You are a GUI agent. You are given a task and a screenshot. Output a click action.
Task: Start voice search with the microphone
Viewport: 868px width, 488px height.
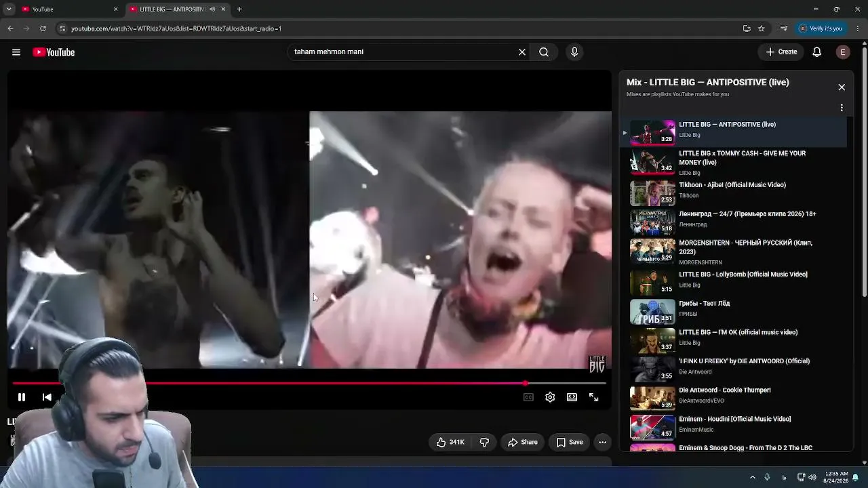click(574, 52)
